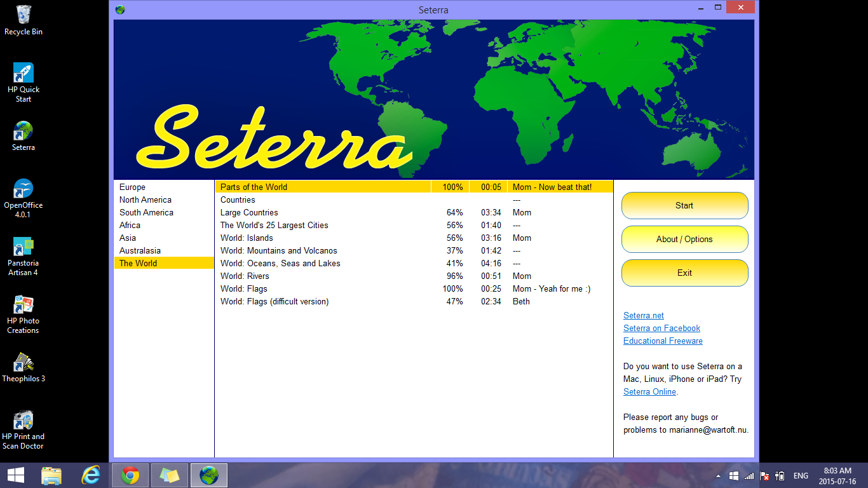Click the Exit button

[x=684, y=273]
